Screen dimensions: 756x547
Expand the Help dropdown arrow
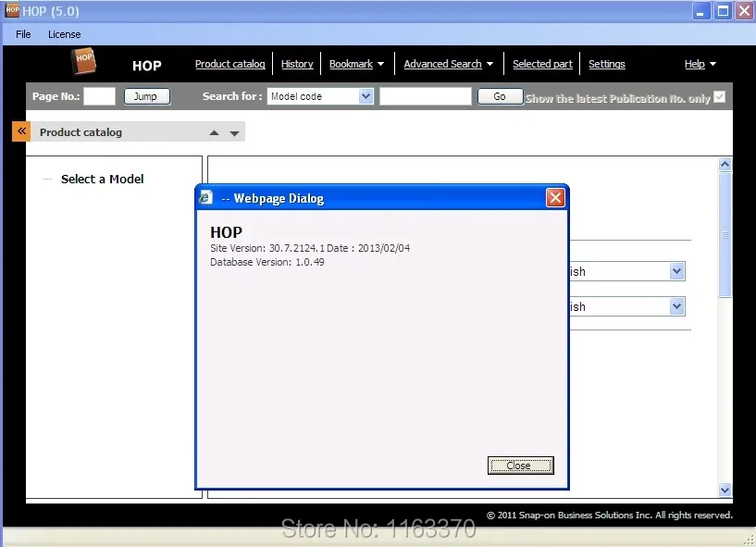pos(713,64)
